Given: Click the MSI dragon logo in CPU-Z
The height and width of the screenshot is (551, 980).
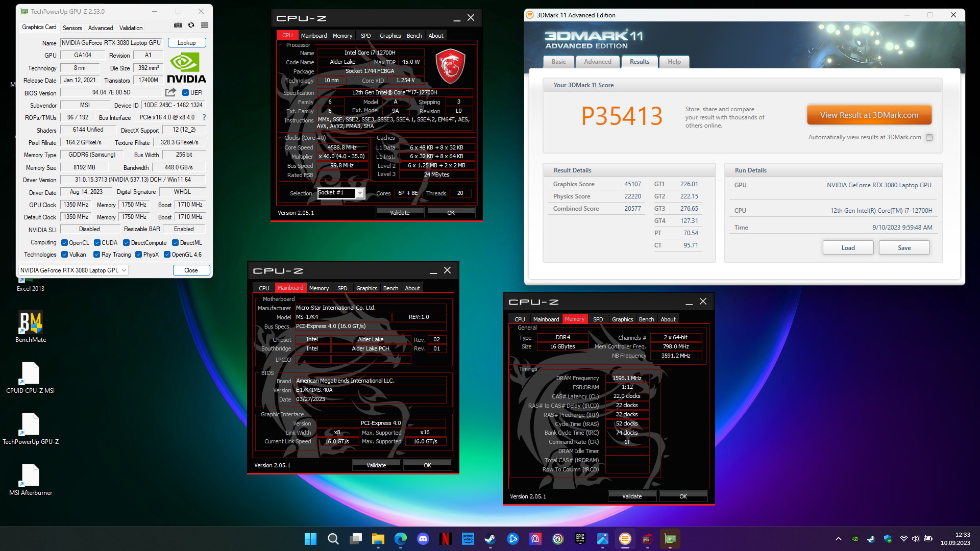Looking at the screenshot, I should click(450, 66).
